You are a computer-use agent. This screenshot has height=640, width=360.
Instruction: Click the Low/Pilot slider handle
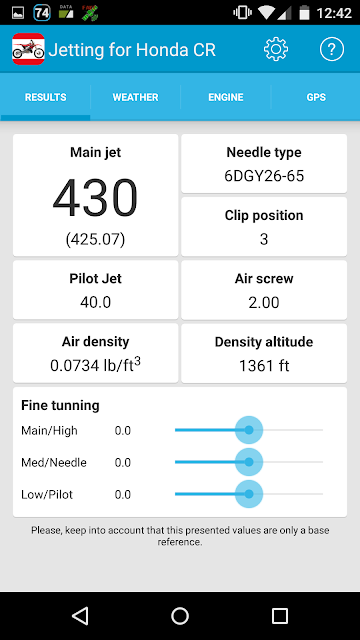point(249,494)
